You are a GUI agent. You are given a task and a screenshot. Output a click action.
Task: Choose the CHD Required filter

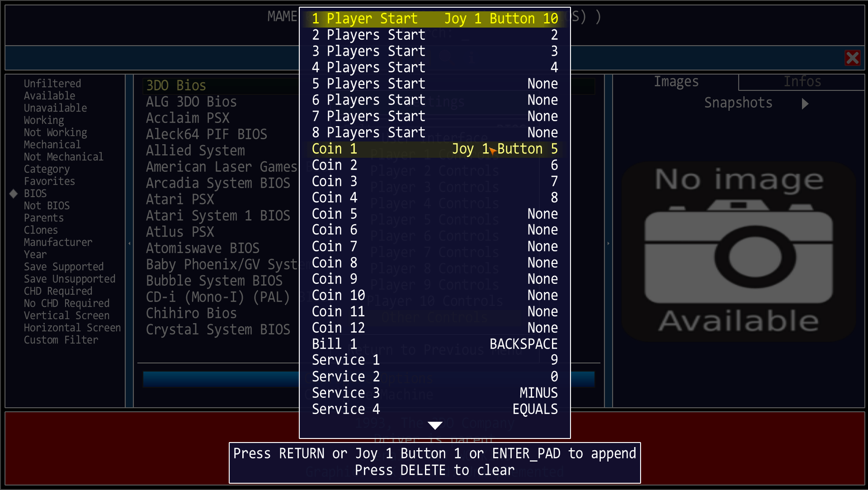pyautogui.click(x=58, y=291)
